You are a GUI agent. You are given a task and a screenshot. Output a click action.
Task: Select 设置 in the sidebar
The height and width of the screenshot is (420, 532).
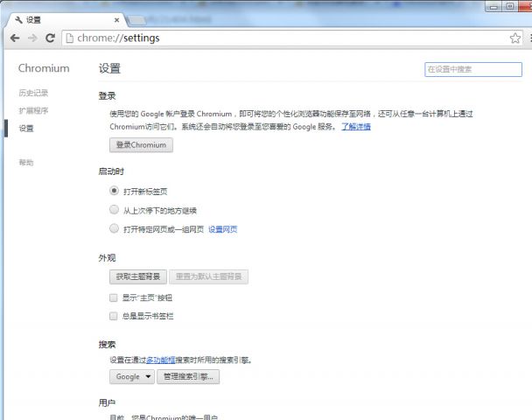(x=26, y=129)
